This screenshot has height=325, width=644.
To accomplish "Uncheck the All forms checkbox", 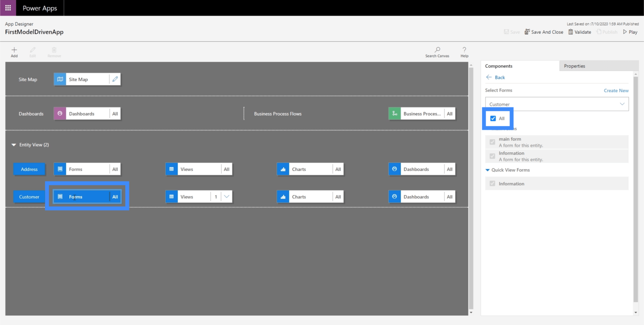I will [x=493, y=119].
